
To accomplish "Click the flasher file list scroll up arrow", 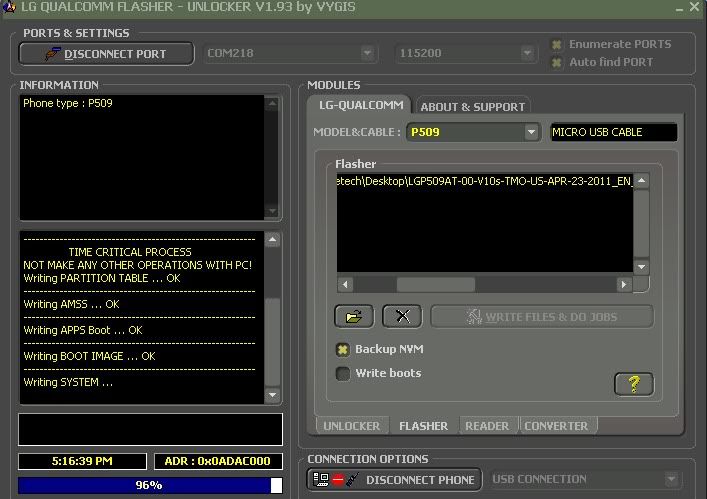I will point(641,181).
